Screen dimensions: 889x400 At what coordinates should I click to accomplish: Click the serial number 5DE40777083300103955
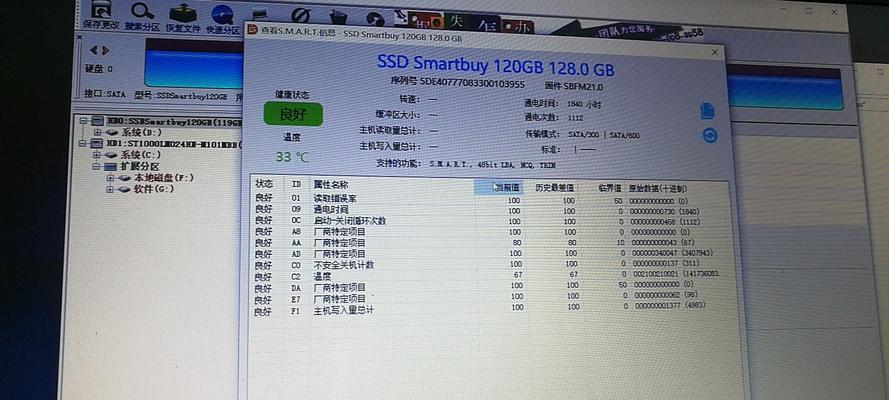(472, 84)
